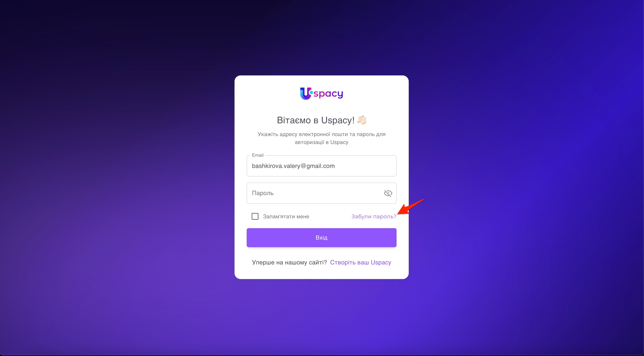This screenshot has width=644, height=356.
Task: Enable the "Запам'ятати мене" checkbox
Action: pyautogui.click(x=255, y=216)
